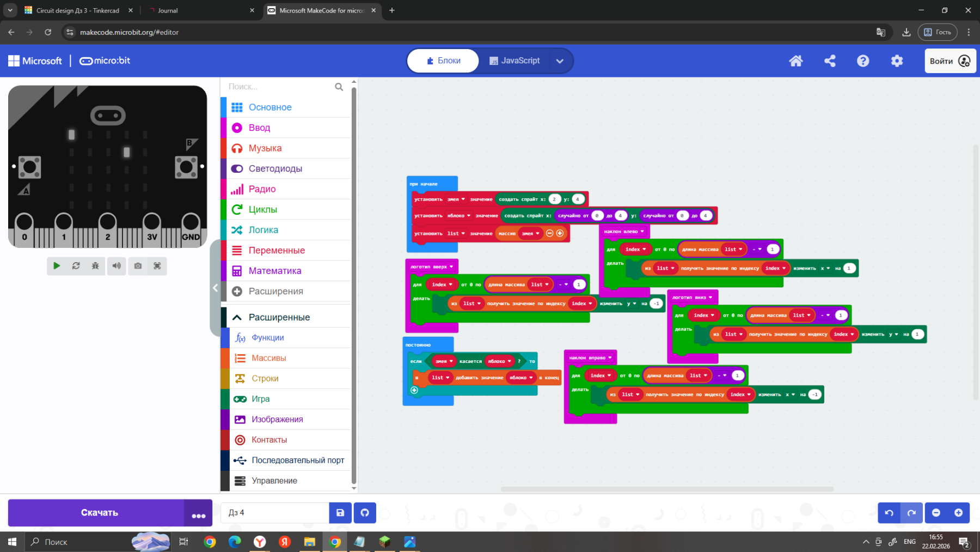Take a simulator screenshot with camera icon
980x552 pixels.
[138, 266]
